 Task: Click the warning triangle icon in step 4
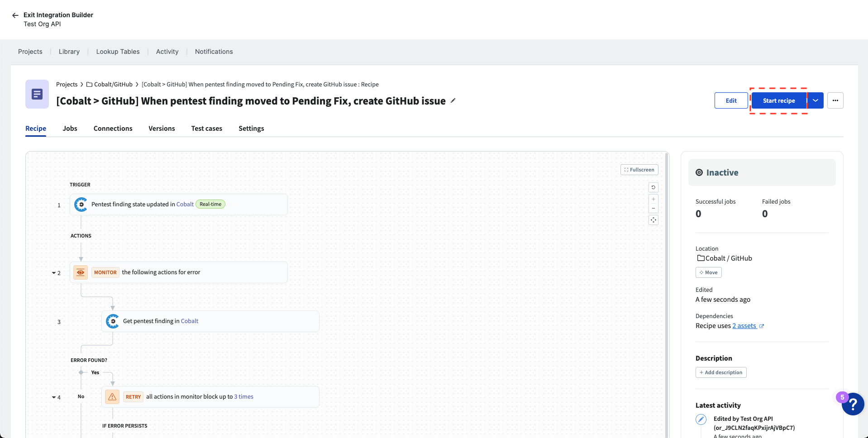(x=112, y=397)
